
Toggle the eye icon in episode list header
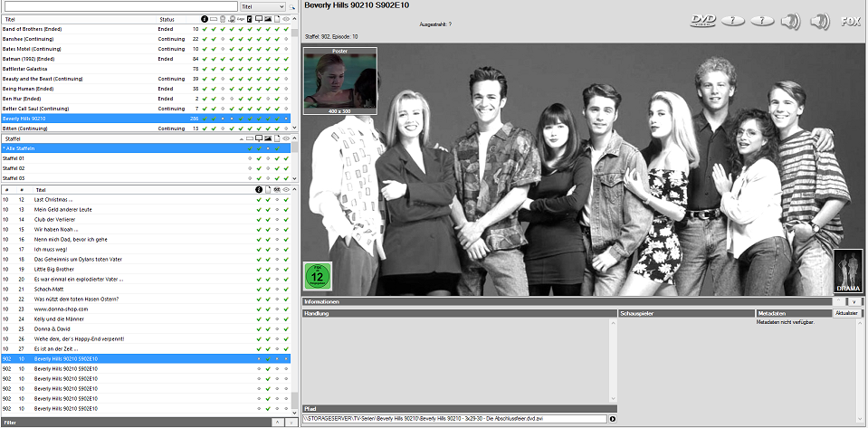286,189
